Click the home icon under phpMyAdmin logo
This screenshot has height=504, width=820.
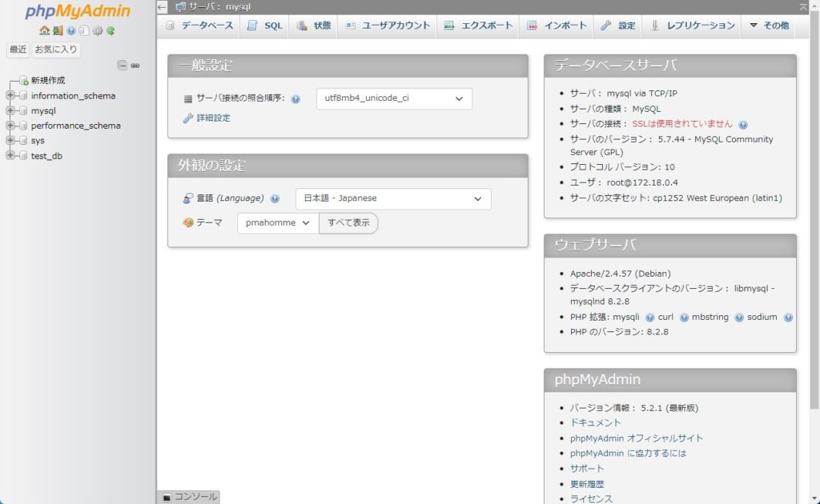click(x=45, y=31)
